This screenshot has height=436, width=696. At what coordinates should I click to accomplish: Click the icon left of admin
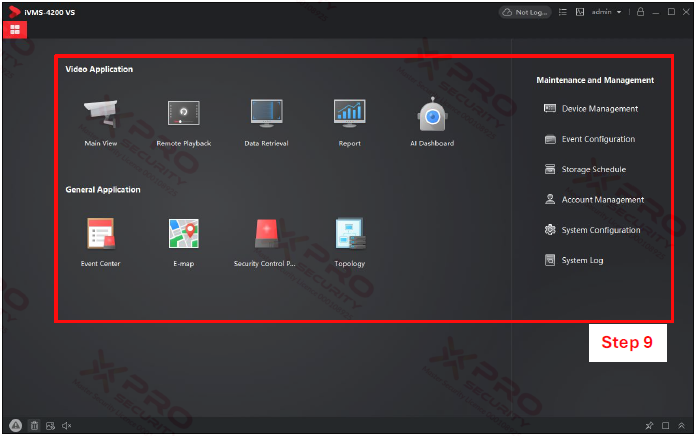pyautogui.click(x=580, y=12)
